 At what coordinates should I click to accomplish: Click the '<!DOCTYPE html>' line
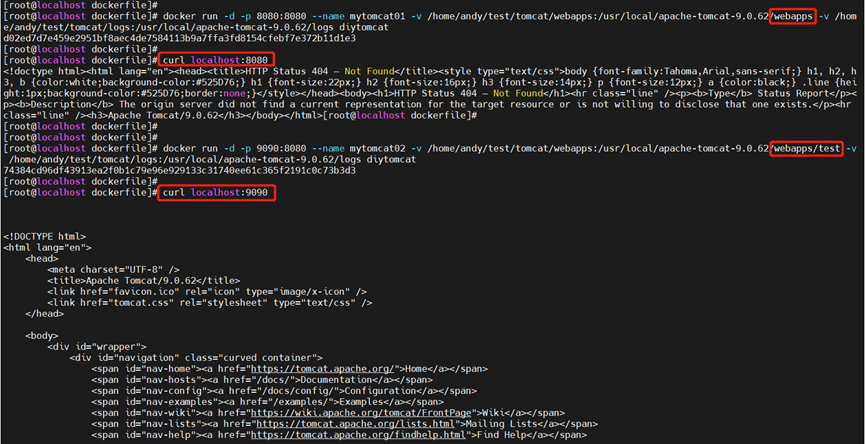click(45, 237)
